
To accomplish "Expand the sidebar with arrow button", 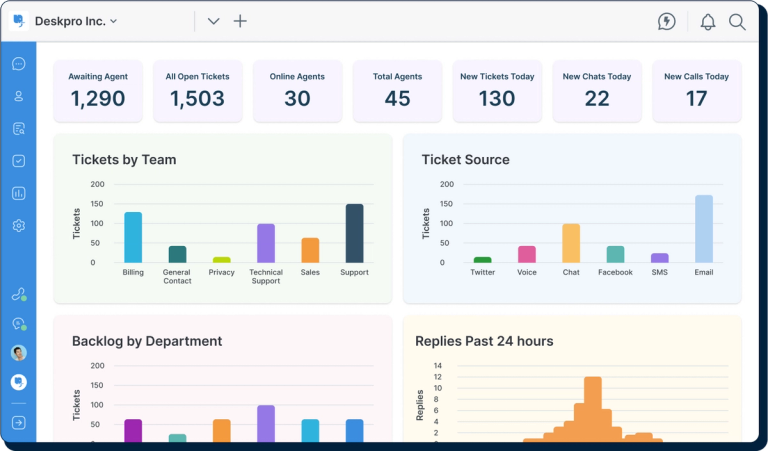I will tap(18, 423).
